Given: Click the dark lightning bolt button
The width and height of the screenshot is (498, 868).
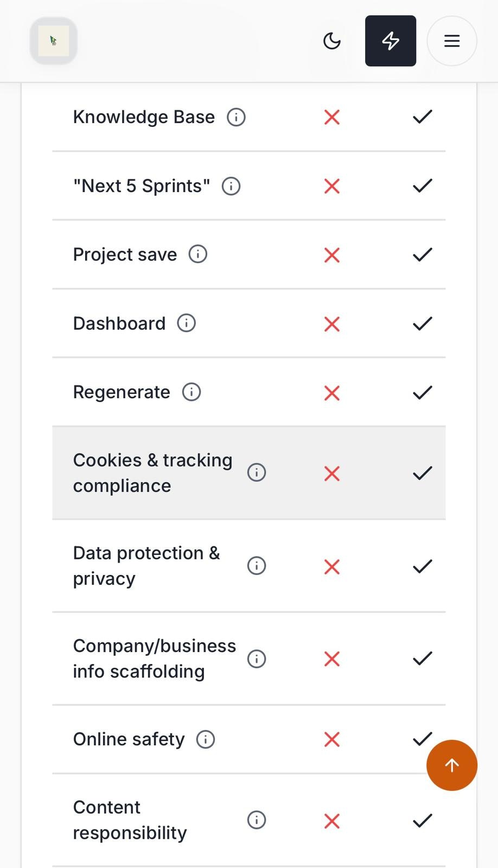Looking at the screenshot, I should click(x=391, y=41).
